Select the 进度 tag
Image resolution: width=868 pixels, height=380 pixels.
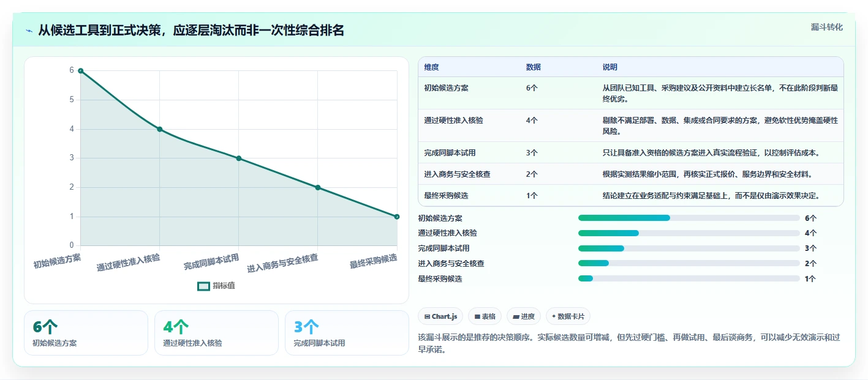pyautogui.click(x=524, y=316)
